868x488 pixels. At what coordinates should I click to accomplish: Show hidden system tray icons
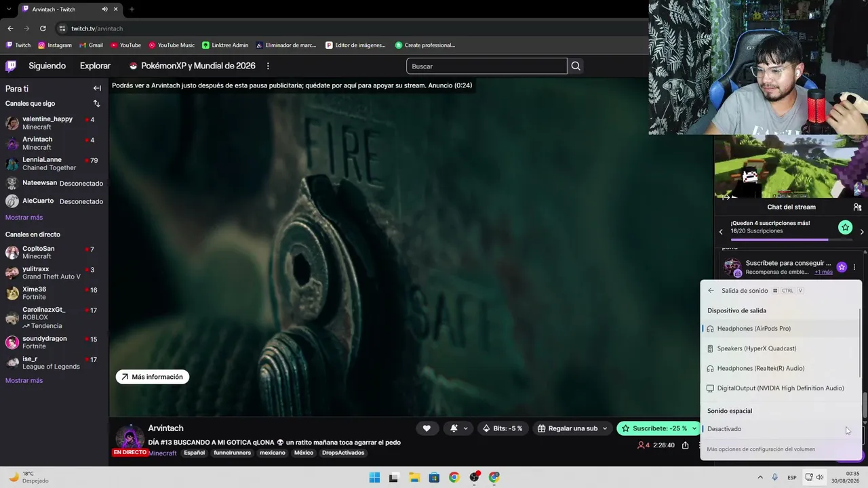tap(759, 477)
